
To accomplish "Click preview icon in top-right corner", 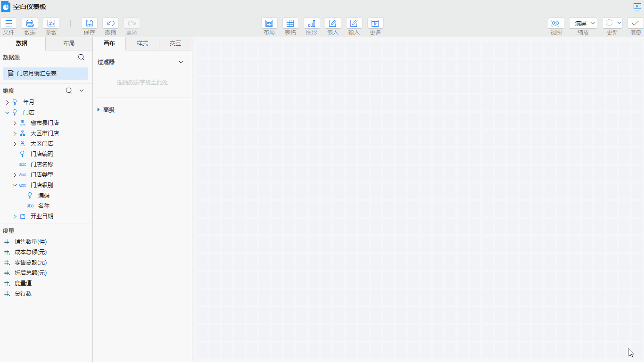I will [637, 7].
